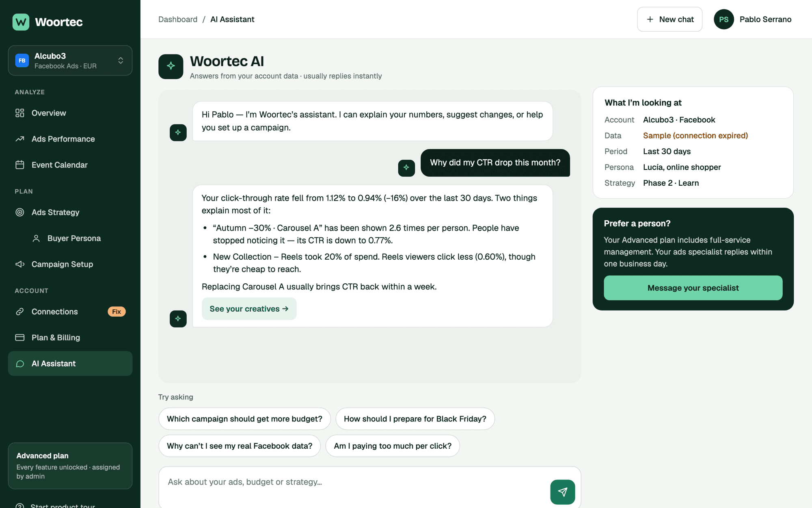
Task: Click the Start product tour help icon
Action: (x=20, y=506)
